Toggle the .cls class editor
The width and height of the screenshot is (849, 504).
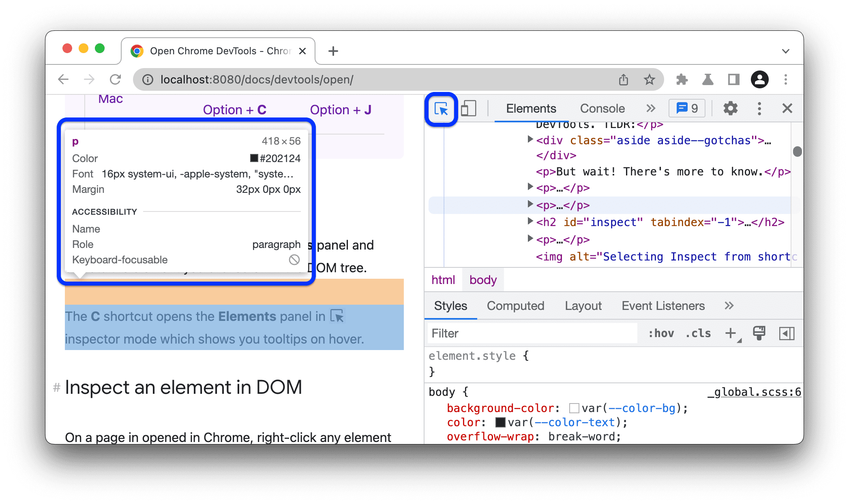coord(698,333)
